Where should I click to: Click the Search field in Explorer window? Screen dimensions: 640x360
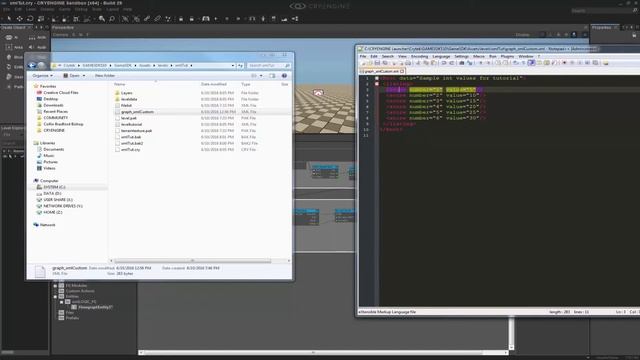[269, 65]
